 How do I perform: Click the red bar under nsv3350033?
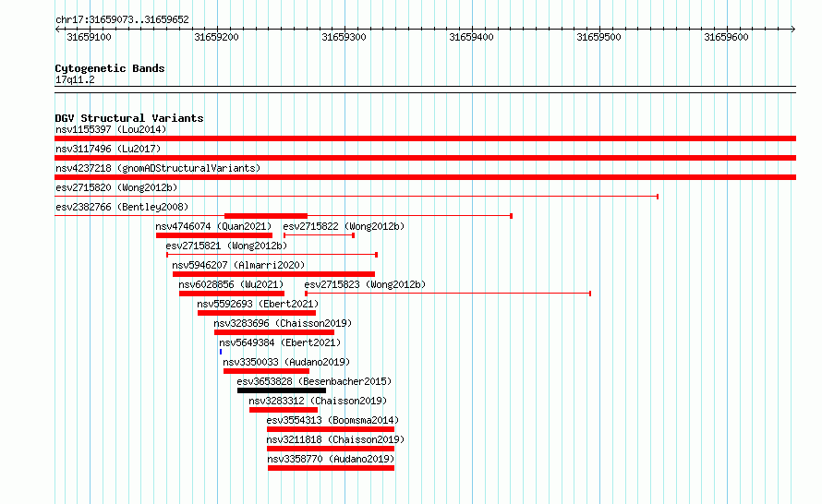pyautogui.click(x=266, y=371)
